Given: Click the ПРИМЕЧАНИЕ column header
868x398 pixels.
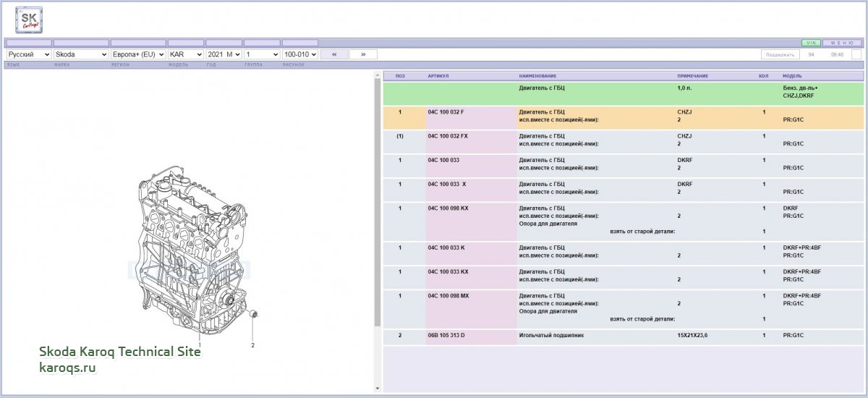Looking at the screenshot, I should point(692,76).
